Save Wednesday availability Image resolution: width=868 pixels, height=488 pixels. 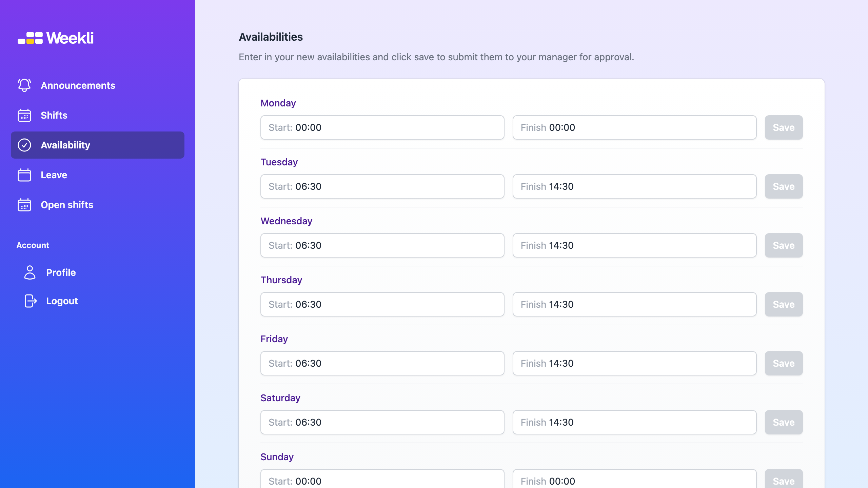[784, 245]
